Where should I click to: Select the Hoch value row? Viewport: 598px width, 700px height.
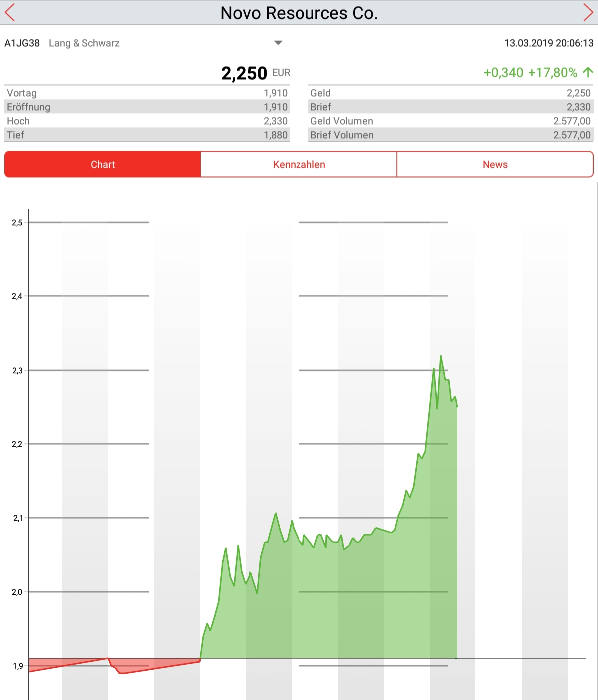(147, 121)
